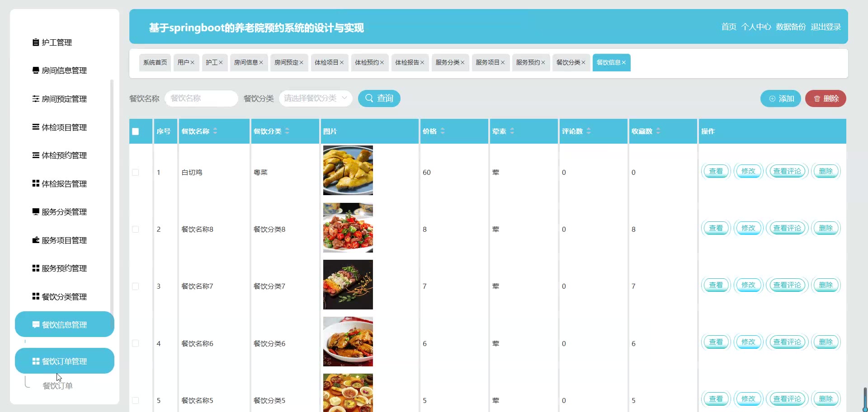
Task: Close the 餐饮信息 tab
Action: tap(624, 63)
